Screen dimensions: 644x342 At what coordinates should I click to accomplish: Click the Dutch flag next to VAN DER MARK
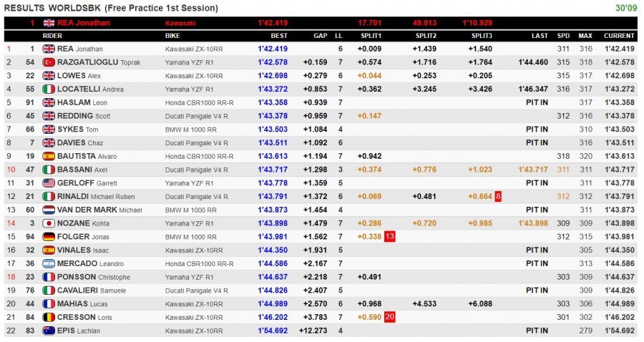[49, 210]
